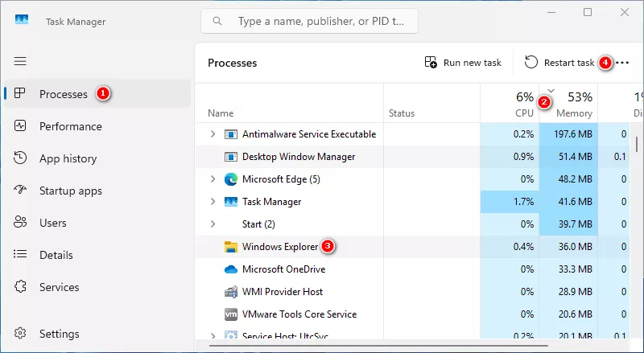Toggle the hamburger navigation menu
The image size is (644, 353).
click(x=20, y=62)
